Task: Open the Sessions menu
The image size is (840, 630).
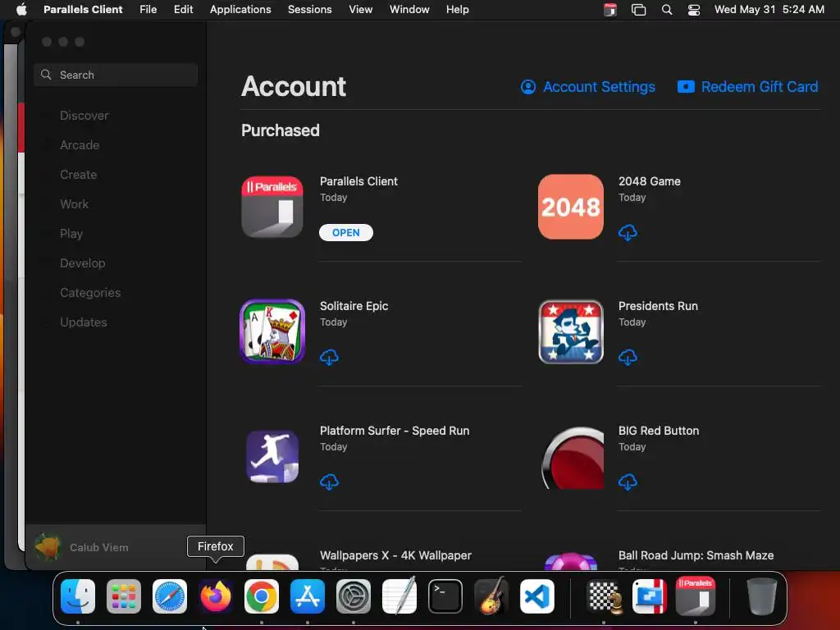Action: click(x=309, y=10)
